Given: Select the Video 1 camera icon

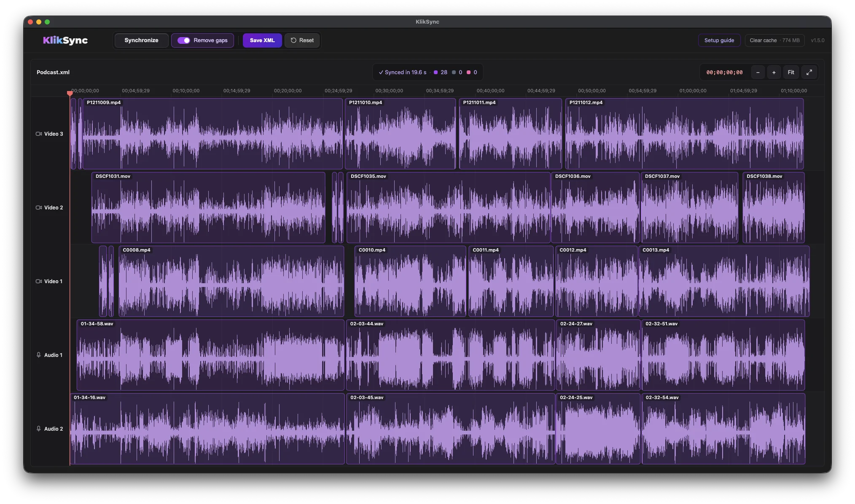Looking at the screenshot, I should point(39,281).
